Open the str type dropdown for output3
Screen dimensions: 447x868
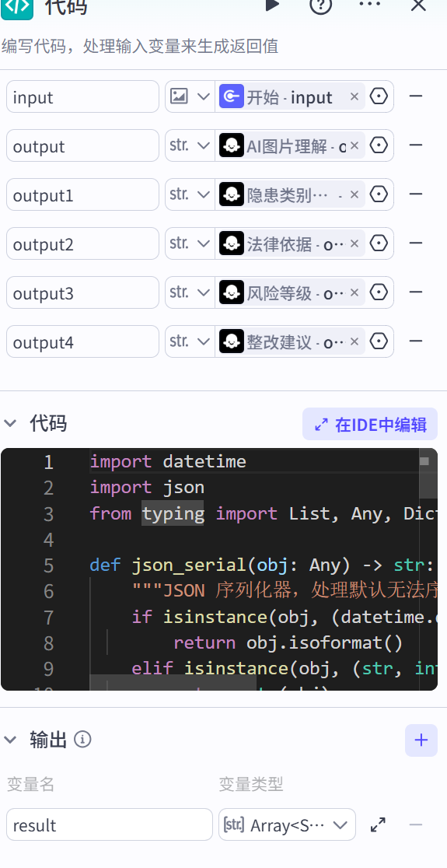(x=190, y=292)
